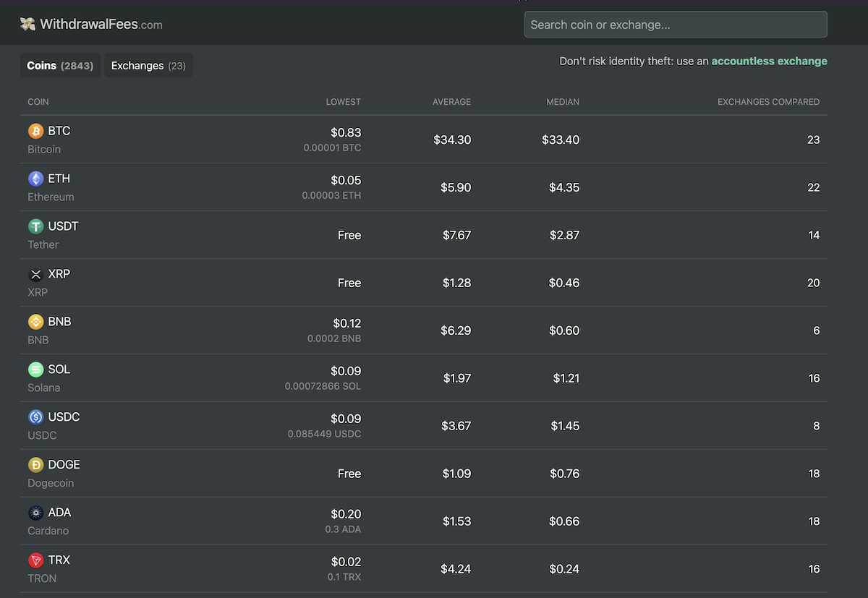The width and height of the screenshot is (868, 598).
Task: Click the BNB coin icon
Action: 35,322
